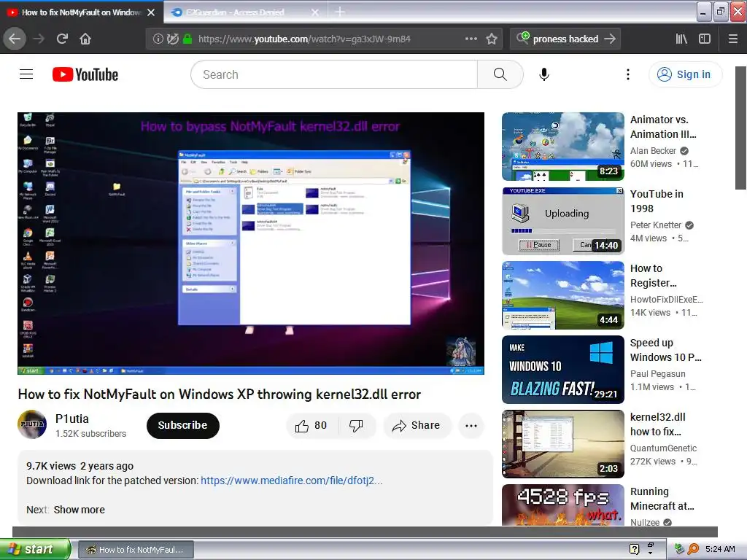Go to YouTube home via logo
The height and width of the screenshot is (560, 747).
pos(85,75)
